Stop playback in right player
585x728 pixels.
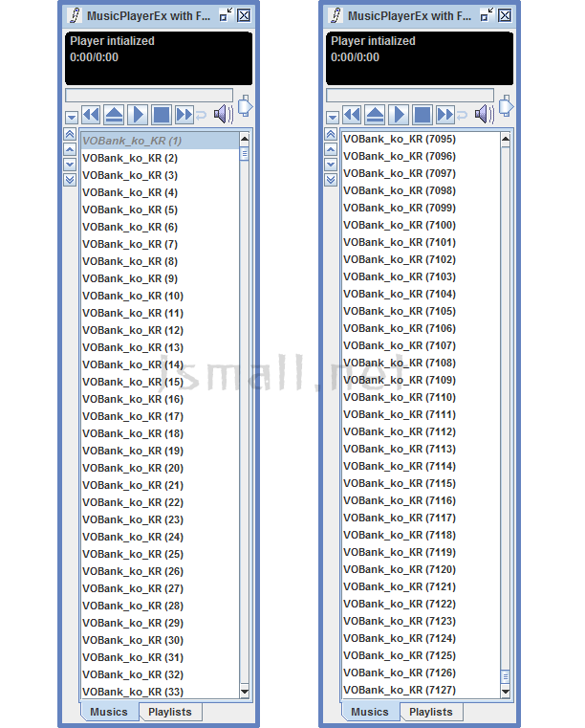[422, 115]
